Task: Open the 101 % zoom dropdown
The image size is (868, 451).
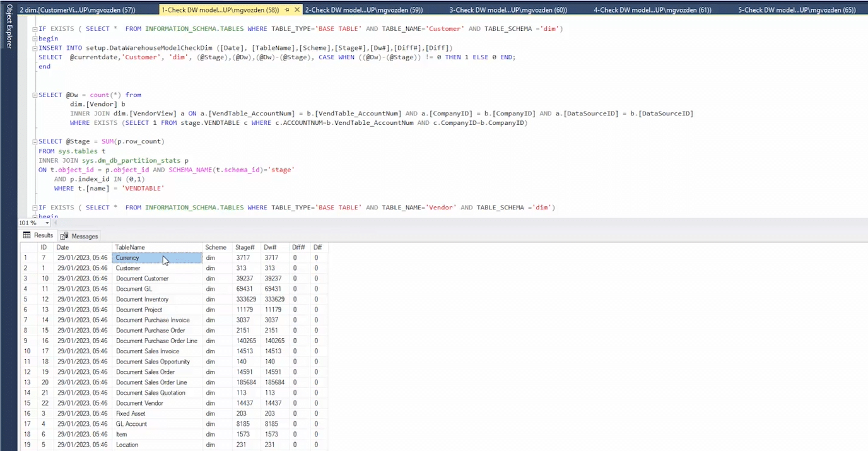Action: [47, 223]
